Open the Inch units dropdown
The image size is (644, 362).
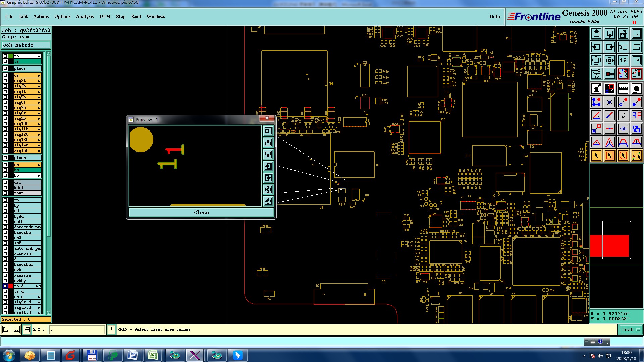pyautogui.click(x=631, y=330)
